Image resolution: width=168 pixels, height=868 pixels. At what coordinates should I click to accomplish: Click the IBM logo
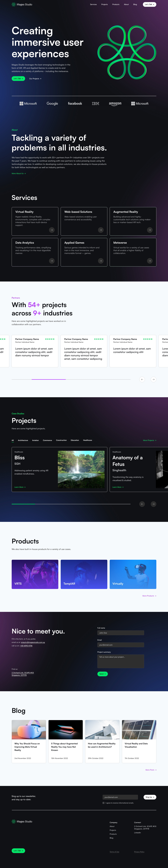(x=95, y=103)
